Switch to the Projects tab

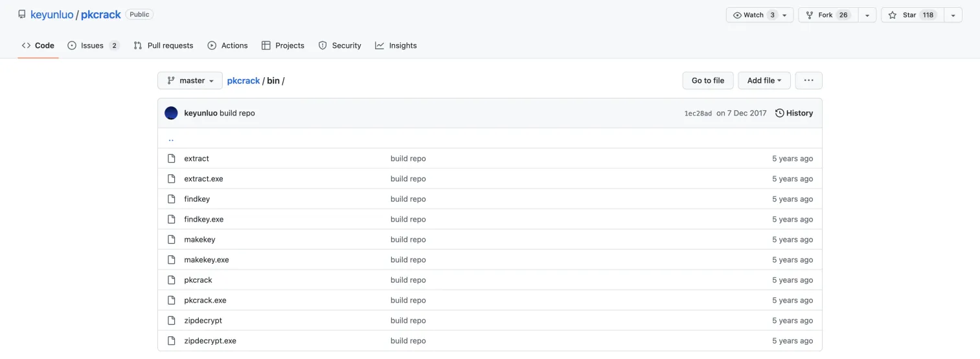pyautogui.click(x=282, y=45)
